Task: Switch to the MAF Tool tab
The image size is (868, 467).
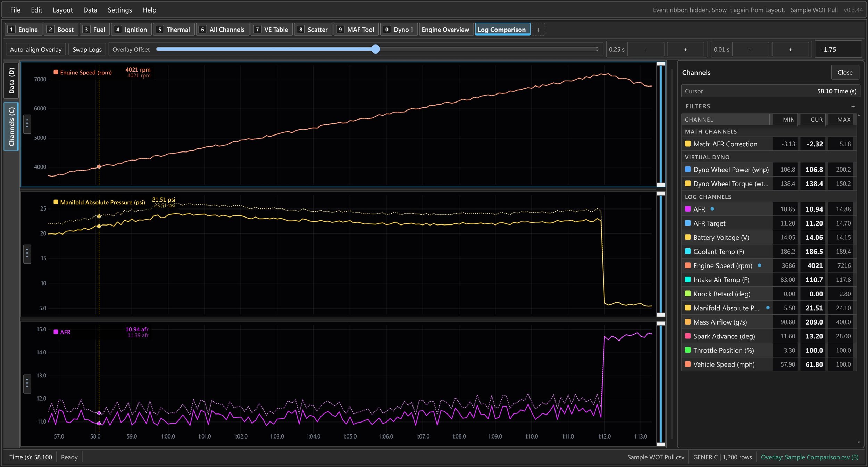Action: point(356,30)
